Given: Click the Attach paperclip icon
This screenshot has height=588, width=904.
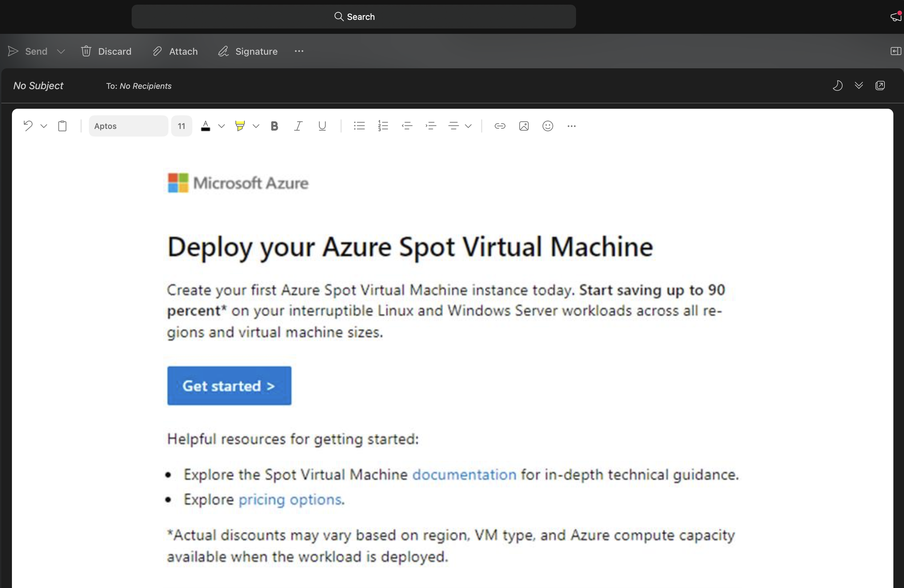Looking at the screenshot, I should coord(157,51).
